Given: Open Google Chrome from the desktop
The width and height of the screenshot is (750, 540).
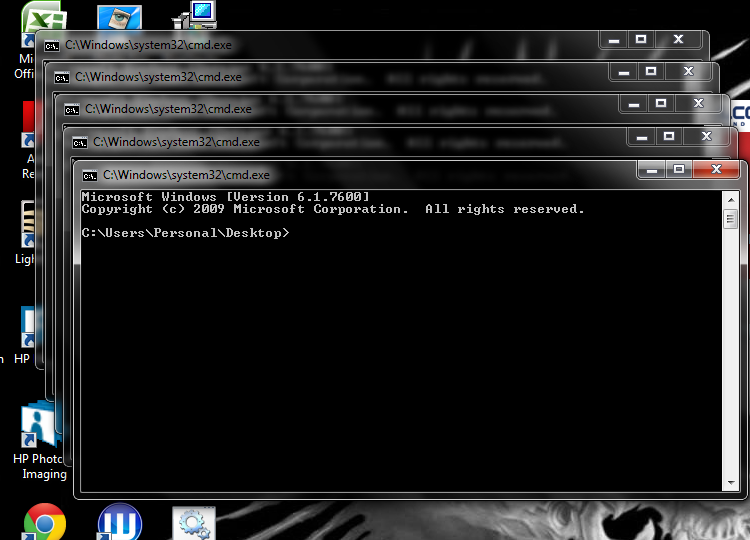Looking at the screenshot, I should click(x=44, y=522).
